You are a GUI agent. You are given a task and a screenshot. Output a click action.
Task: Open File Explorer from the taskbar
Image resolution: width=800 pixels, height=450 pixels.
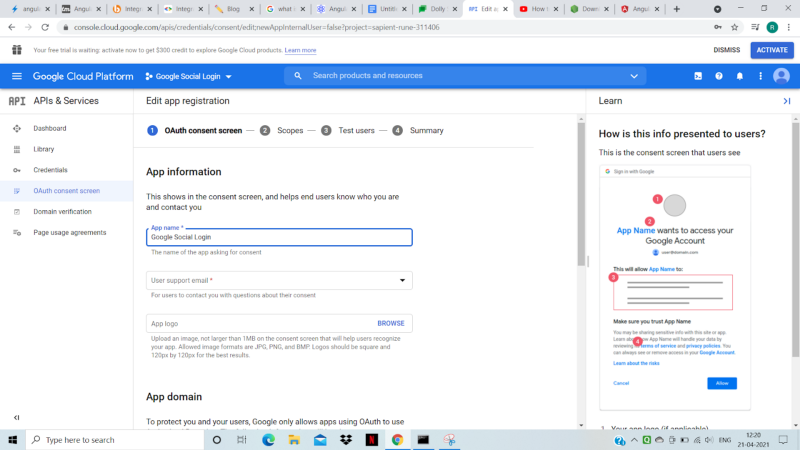coord(294,440)
